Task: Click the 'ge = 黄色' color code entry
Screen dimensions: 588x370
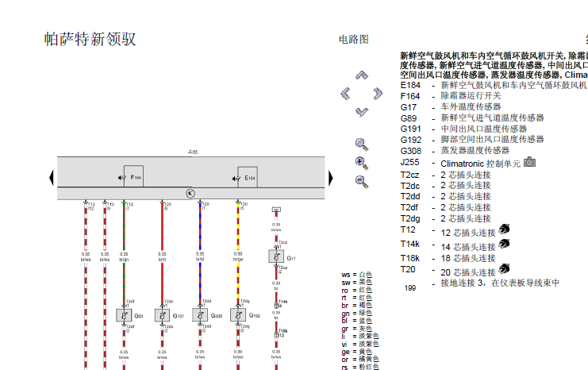Action: (x=356, y=352)
